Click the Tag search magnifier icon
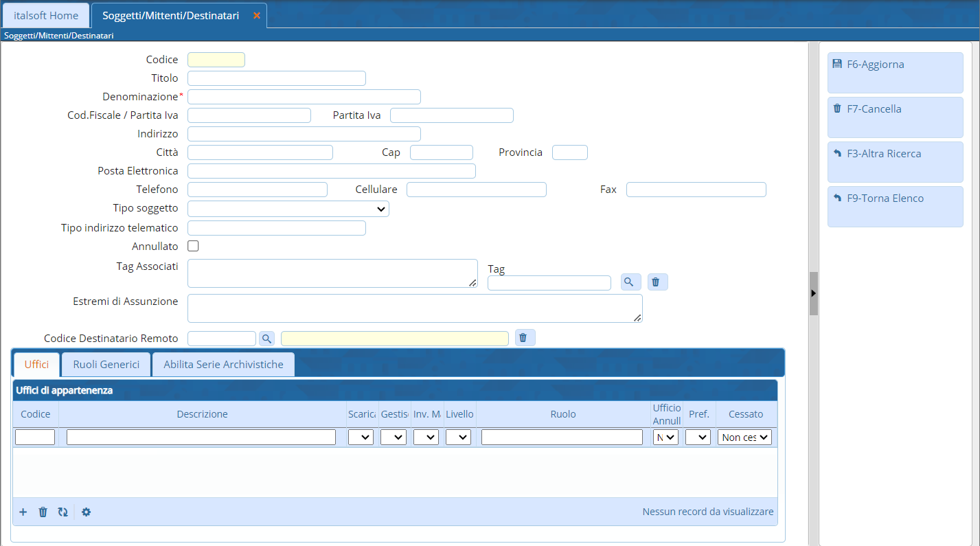The image size is (980, 546). click(x=630, y=282)
